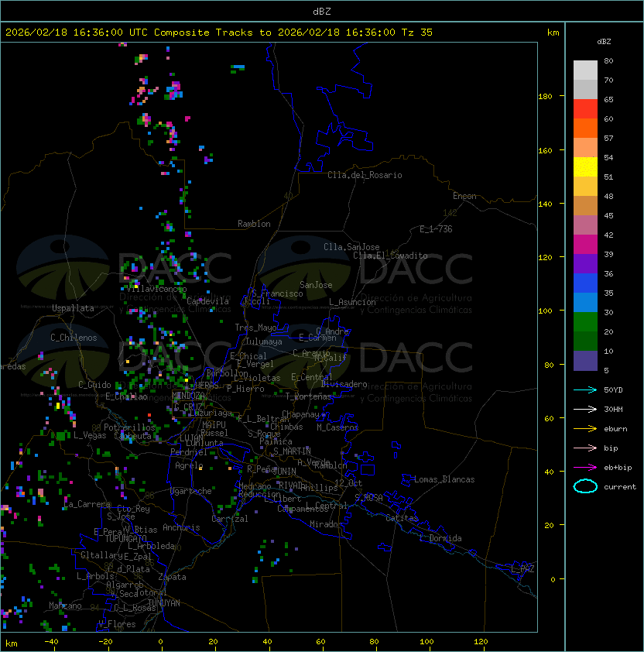This screenshot has height=652, width=644.
Task: Click the 'Zapata' map label
Action: [x=172, y=577]
